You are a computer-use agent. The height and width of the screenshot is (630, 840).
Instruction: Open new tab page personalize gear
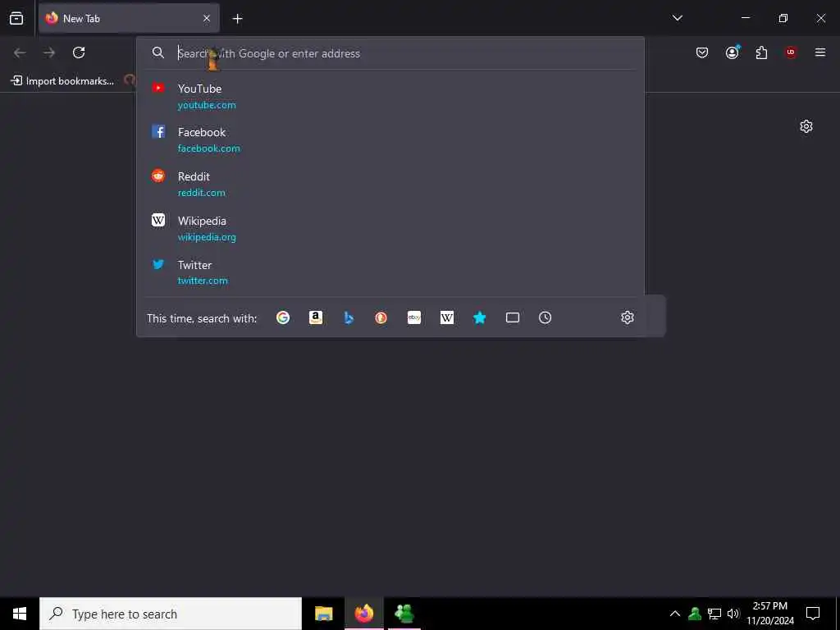[x=806, y=126]
